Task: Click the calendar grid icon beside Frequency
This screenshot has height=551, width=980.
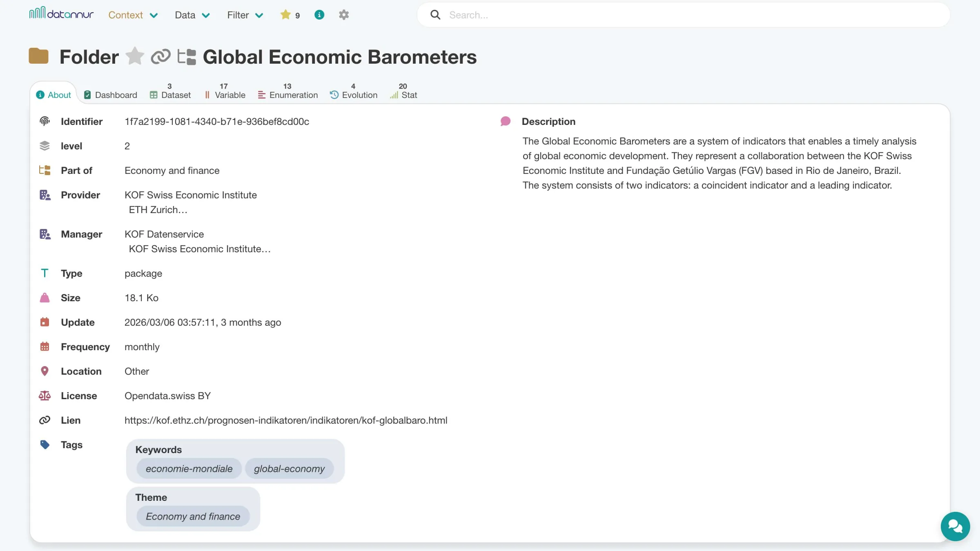Action: click(x=45, y=347)
